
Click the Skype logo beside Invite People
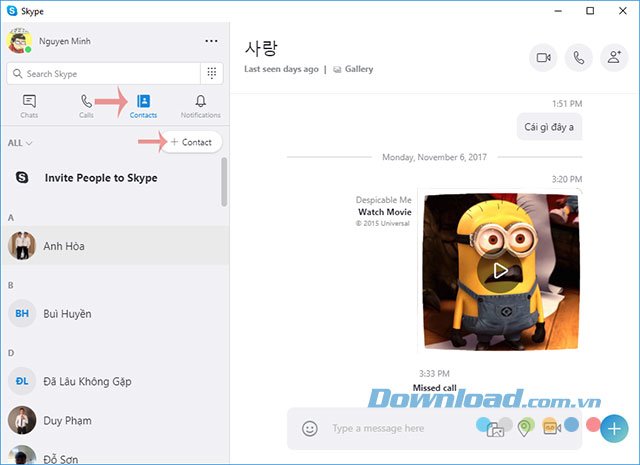point(22,177)
